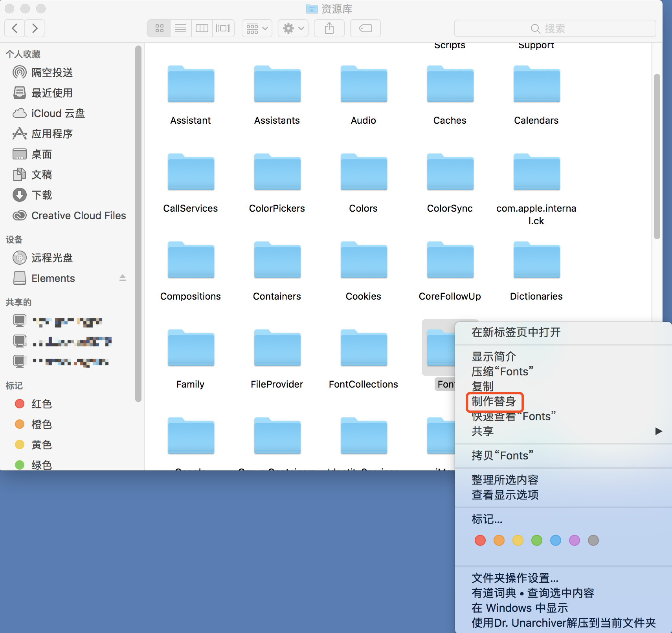
Task: Switch to list view in the toolbar
Action: 180,28
